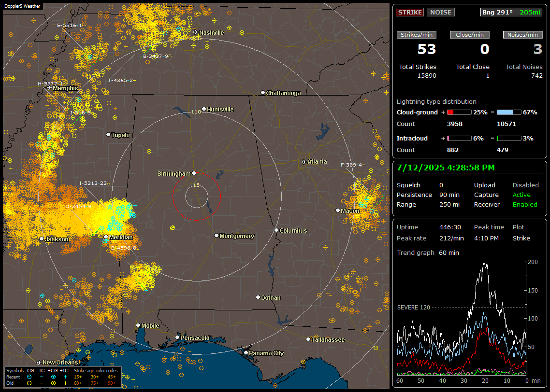Click the Trend graph 60 min value
This screenshot has height=392, width=550.
[449, 253]
